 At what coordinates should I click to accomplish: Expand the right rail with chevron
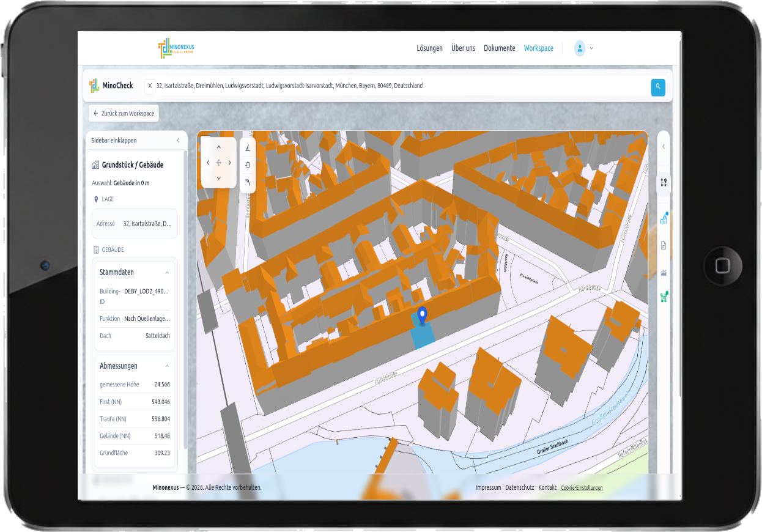[x=664, y=147]
